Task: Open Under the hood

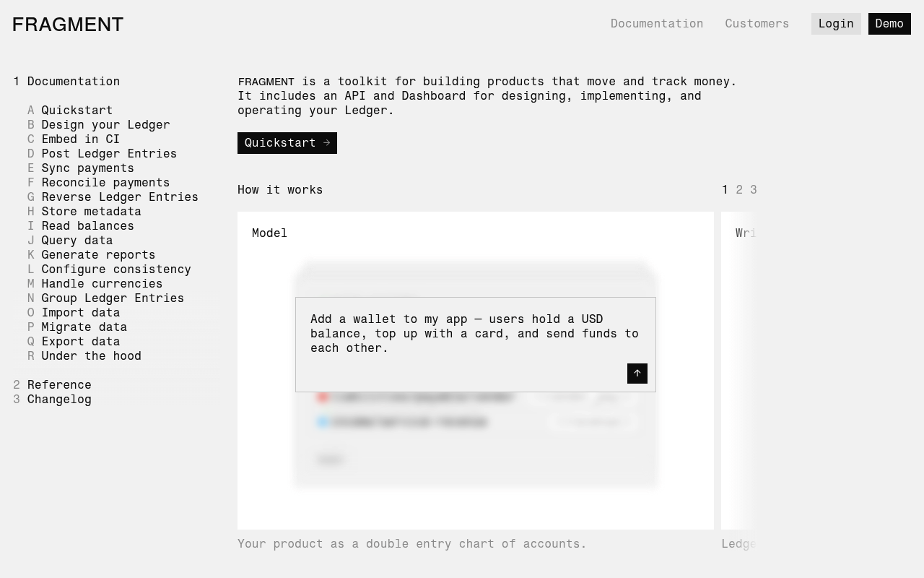Action: point(92,356)
